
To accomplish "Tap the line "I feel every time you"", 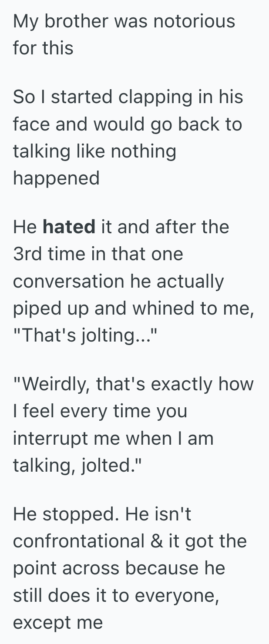I will (100, 411).
